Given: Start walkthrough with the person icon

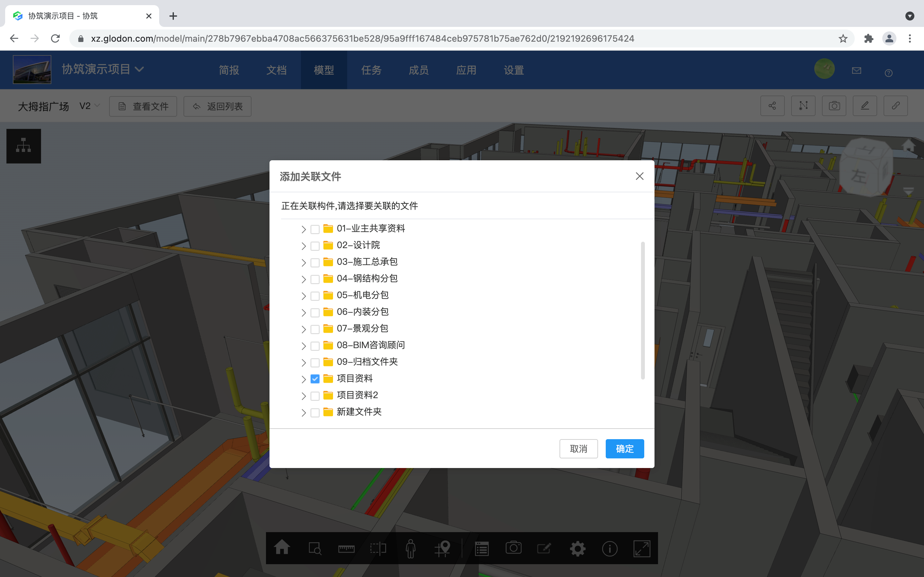Looking at the screenshot, I should pos(410,548).
